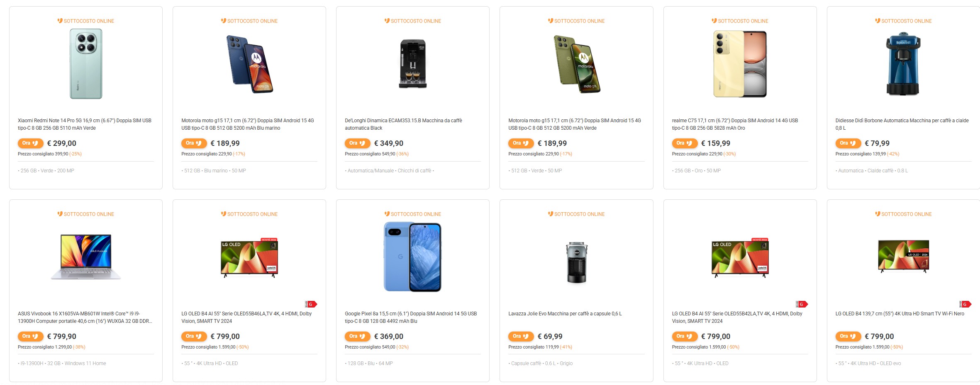Open the Xiaomi Redmi Note 14 Pro image
Image resolution: width=980 pixels, height=385 pixels.
tap(86, 64)
